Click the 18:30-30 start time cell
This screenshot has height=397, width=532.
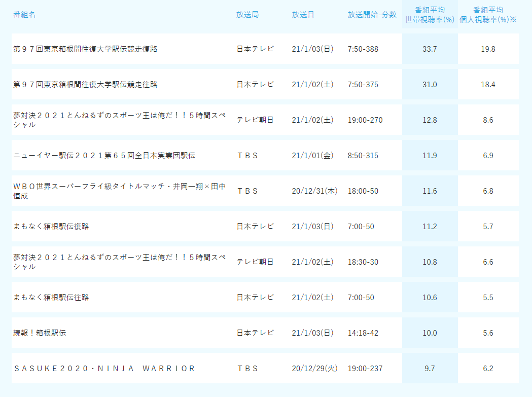click(x=363, y=262)
